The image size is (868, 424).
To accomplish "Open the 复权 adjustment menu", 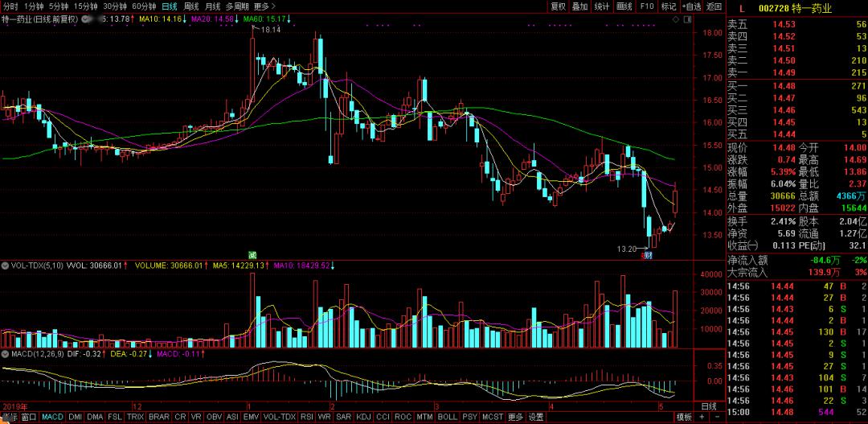I will (x=559, y=6).
